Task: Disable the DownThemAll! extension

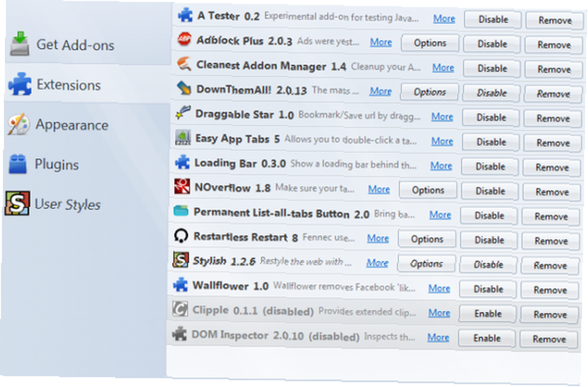Action: pos(491,93)
